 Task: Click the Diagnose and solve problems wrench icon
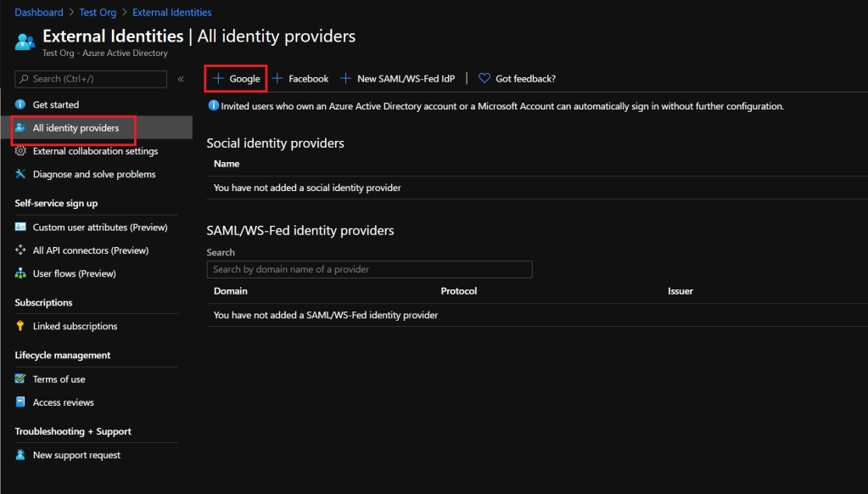pyautogui.click(x=20, y=174)
